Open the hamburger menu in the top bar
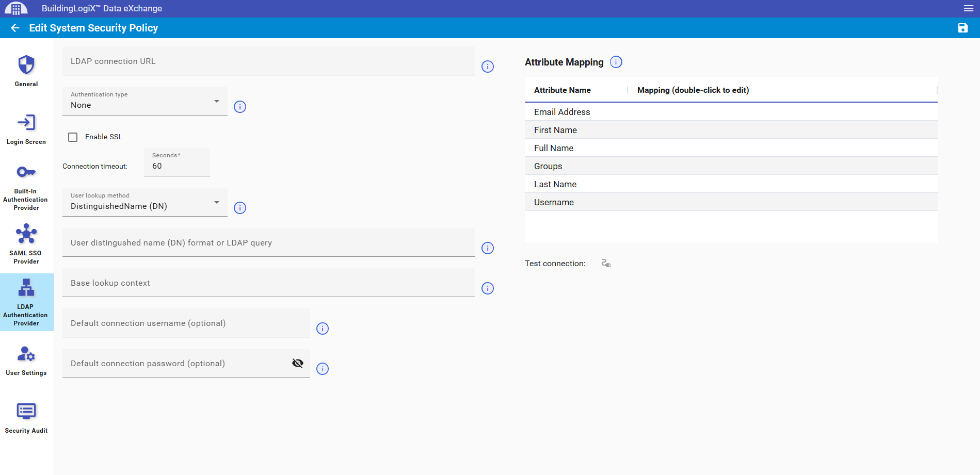This screenshot has height=475, width=980. click(x=968, y=8)
